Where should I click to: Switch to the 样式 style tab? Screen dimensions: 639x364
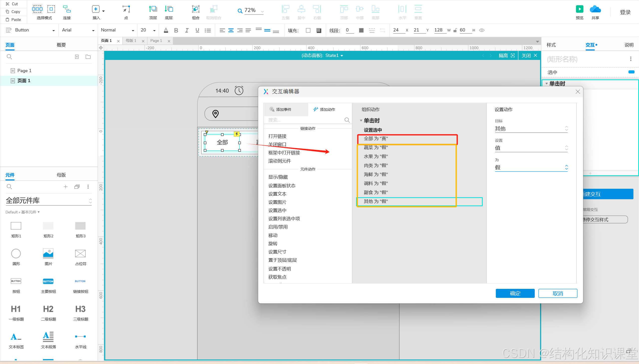pyautogui.click(x=551, y=45)
